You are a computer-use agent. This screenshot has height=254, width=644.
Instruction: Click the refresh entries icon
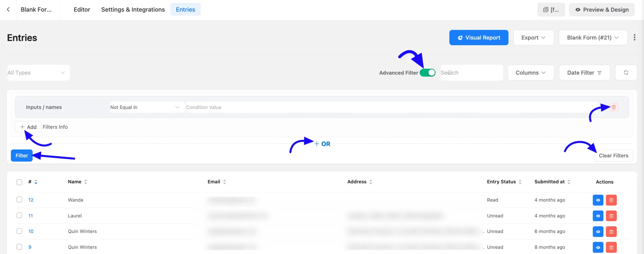pyautogui.click(x=626, y=73)
